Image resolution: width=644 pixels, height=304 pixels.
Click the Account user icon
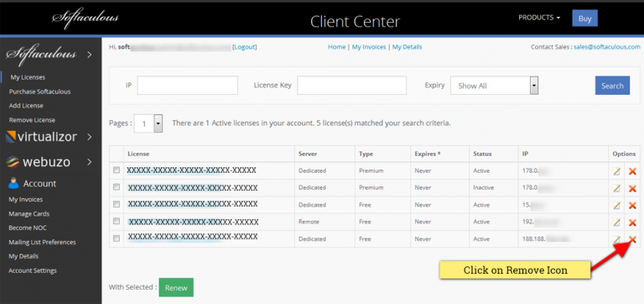(x=13, y=183)
